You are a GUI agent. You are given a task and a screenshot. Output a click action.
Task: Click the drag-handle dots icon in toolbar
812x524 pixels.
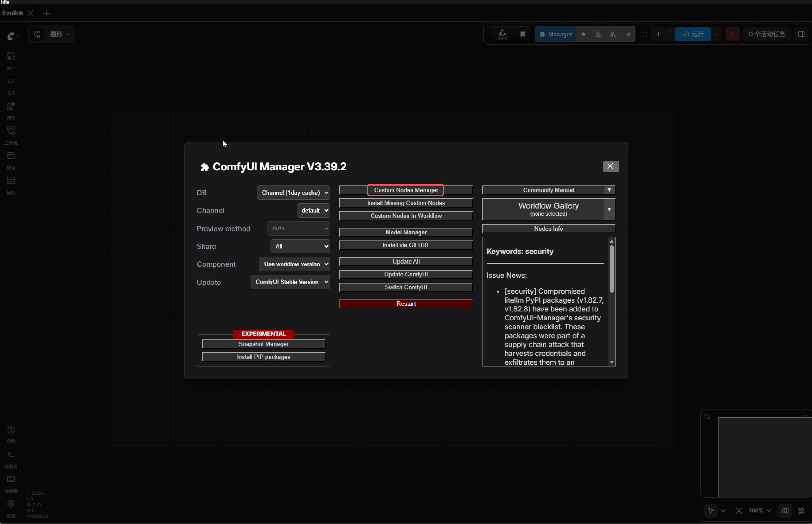[645, 34]
